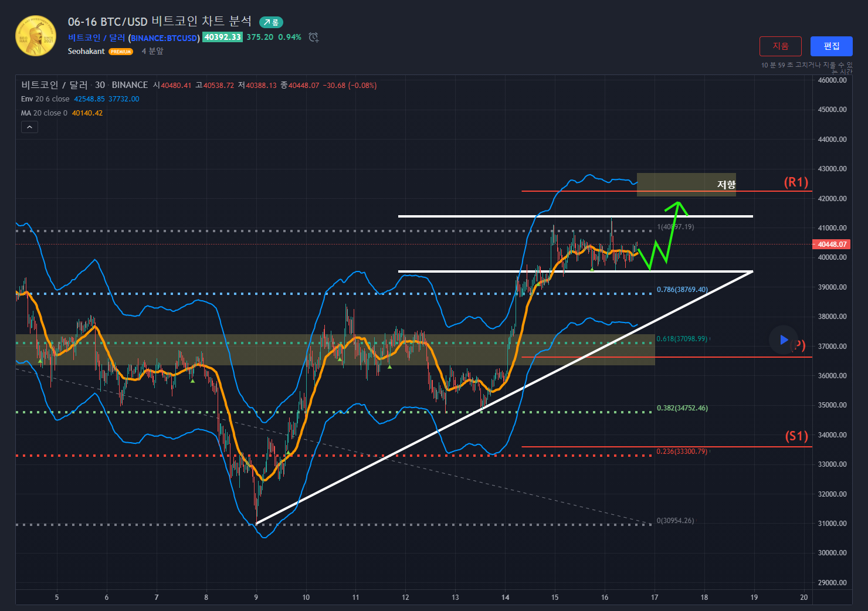This screenshot has height=611, width=868.
Task: Click the green 롱 long-position badge
Action: point(271,22)
